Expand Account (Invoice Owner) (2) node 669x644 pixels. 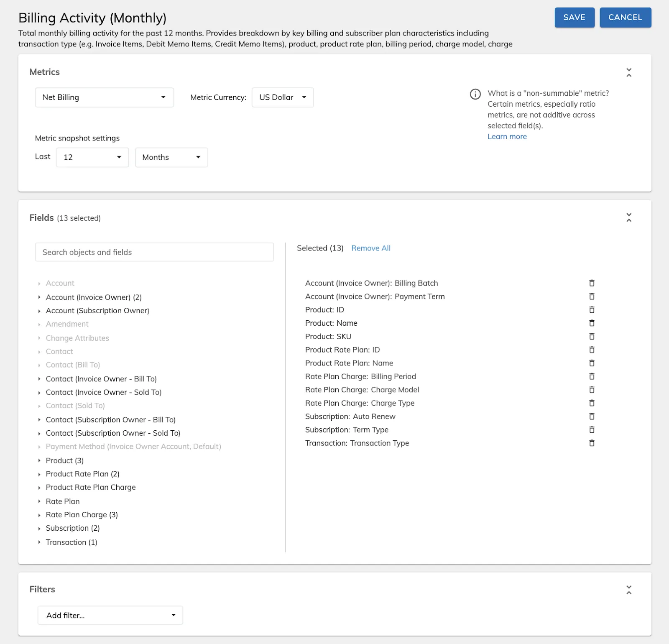[39, 297]
